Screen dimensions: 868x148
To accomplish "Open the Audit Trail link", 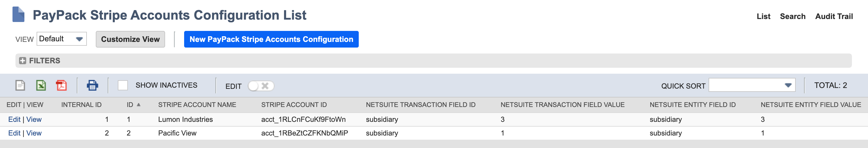I will (833, 16).
